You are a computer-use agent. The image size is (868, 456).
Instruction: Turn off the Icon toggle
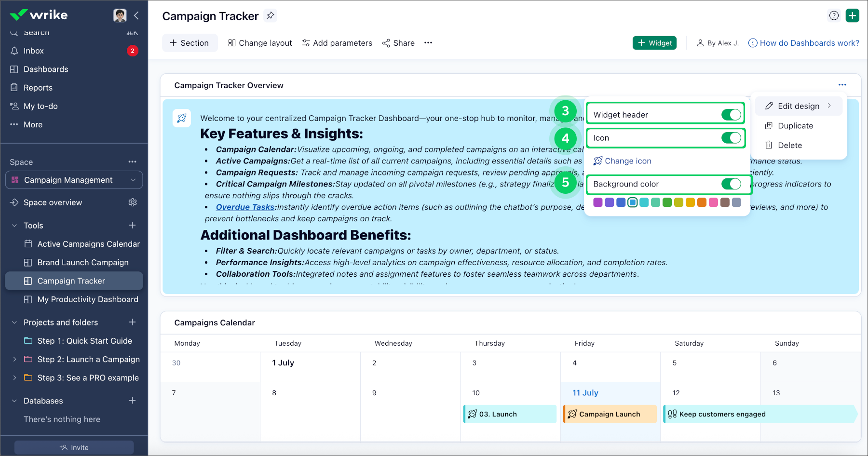tap(731, 138)
